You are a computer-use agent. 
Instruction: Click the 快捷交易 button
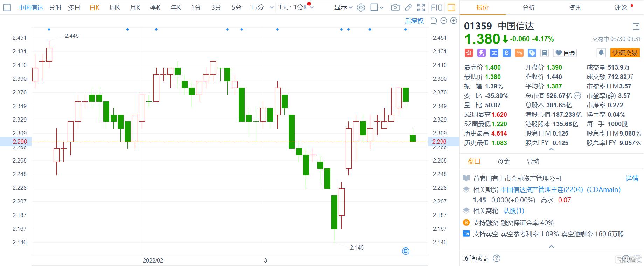pos(625,53)
